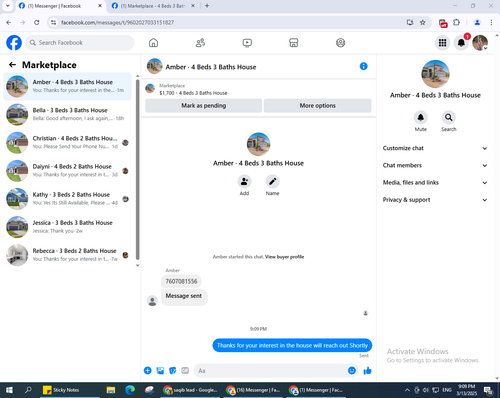Open the (16) Messenger taskbar window
500x398 pixels.
click(x=253, y=390)
